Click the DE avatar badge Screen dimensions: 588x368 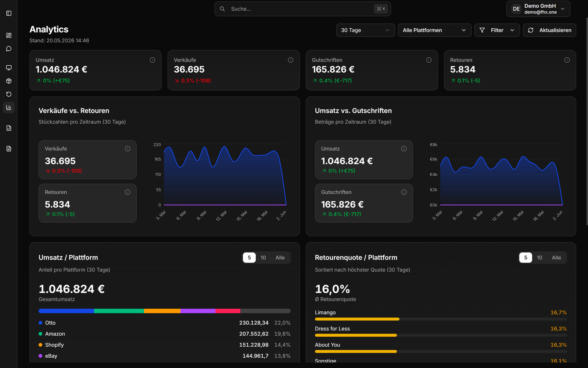516,9
